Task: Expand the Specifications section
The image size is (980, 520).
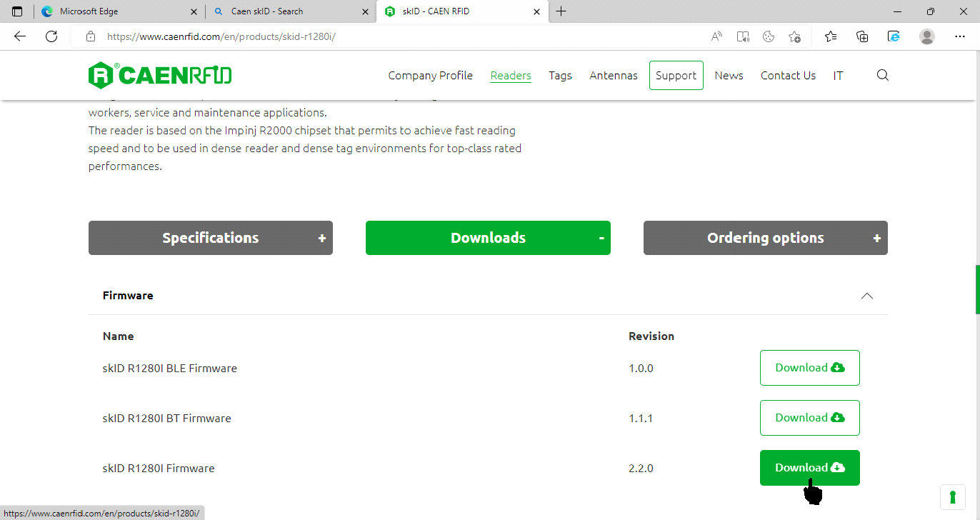Action: (210, 238)
